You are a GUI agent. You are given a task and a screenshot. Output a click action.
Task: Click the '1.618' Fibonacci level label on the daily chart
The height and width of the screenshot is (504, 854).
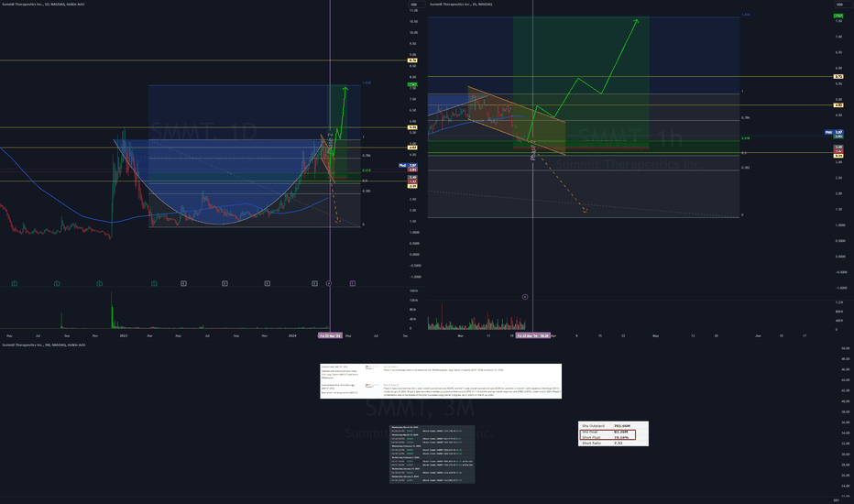(367, 82)
